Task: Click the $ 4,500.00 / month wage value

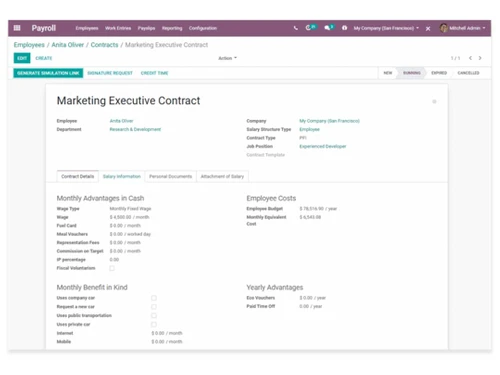Action: (129, 217)
